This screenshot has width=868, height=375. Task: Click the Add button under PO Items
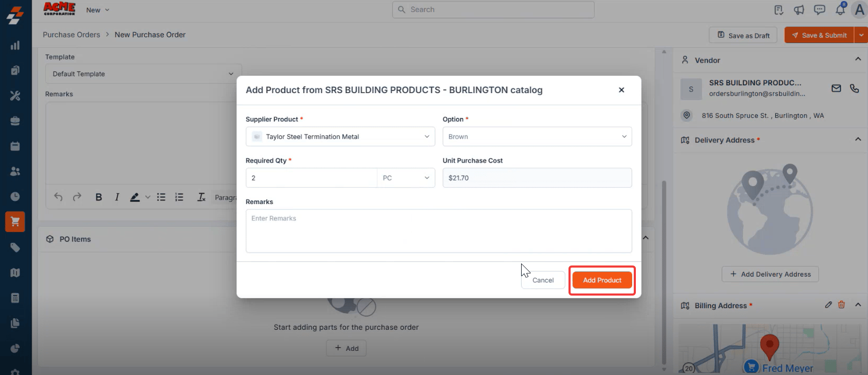(x=346, y=348)
